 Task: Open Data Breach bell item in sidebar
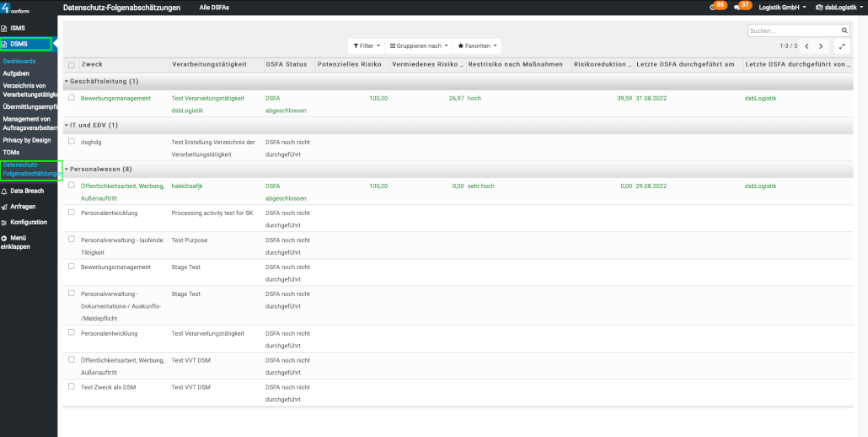27,192
